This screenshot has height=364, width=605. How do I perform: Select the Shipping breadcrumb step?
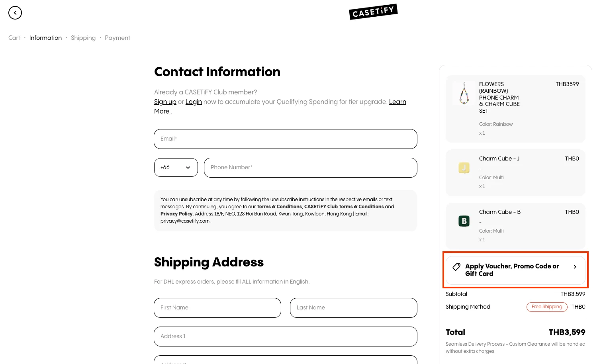coord(83,38)
